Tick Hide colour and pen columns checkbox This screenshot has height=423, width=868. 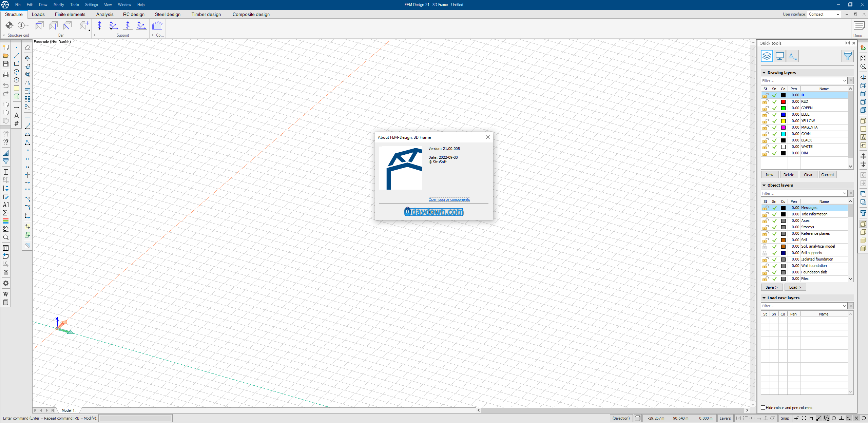[x=763, y=408]
